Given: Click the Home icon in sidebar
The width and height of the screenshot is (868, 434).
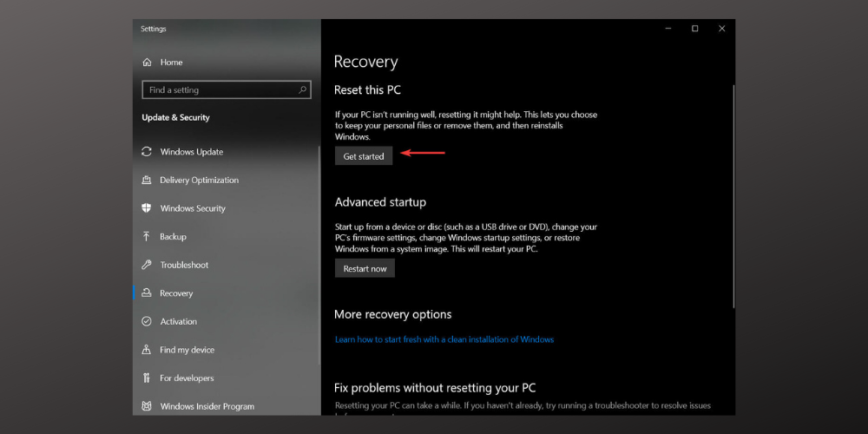Looking at the screenshot, I should (x=146, y=62).
